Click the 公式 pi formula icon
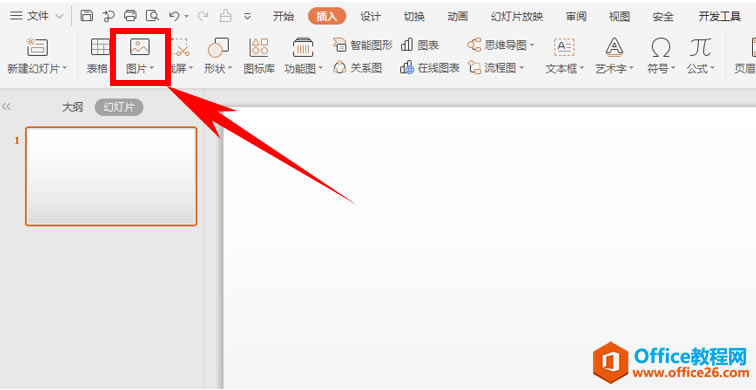756x390 pixels. click(700, 47)
